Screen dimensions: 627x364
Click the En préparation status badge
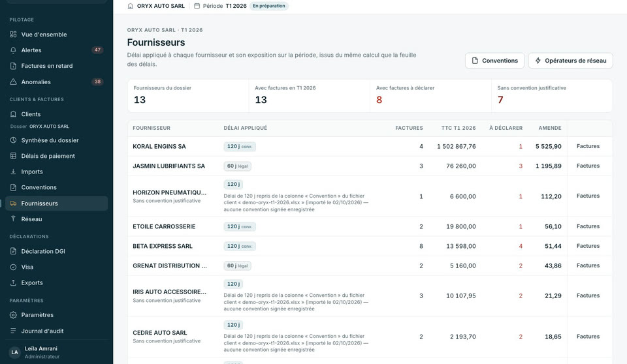(268, 6)
